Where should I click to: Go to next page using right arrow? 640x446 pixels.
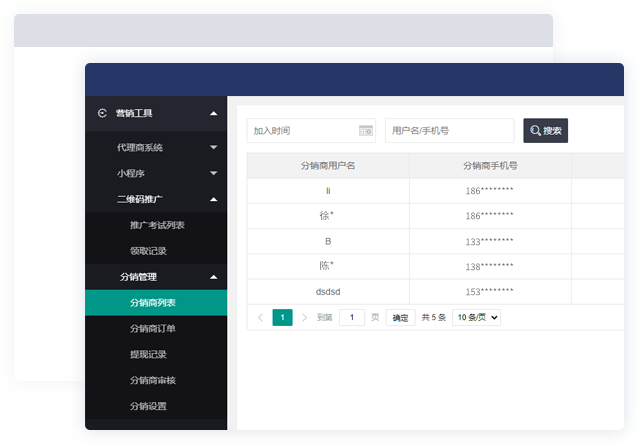coord(304,317)
